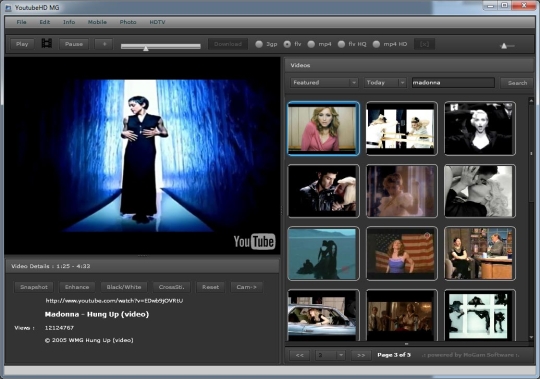Screen dimensions: 540x379
Task: Select the woman in white dress thumbnail
Action: click(x=402, y=191)
